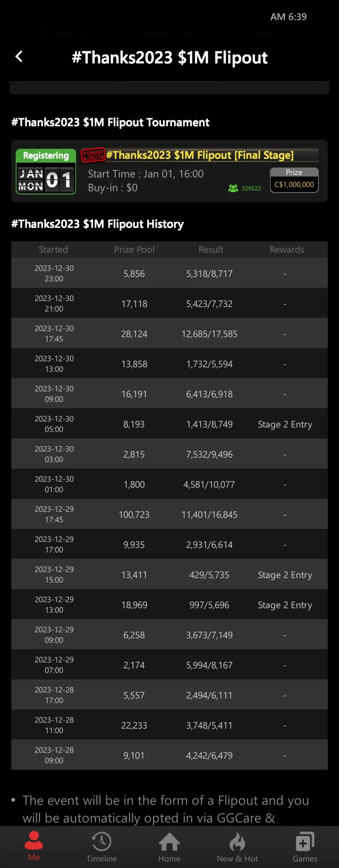Open the Final Stage tournament title
The width and height of the screenshot is (339, 868).
coord(199,155)
